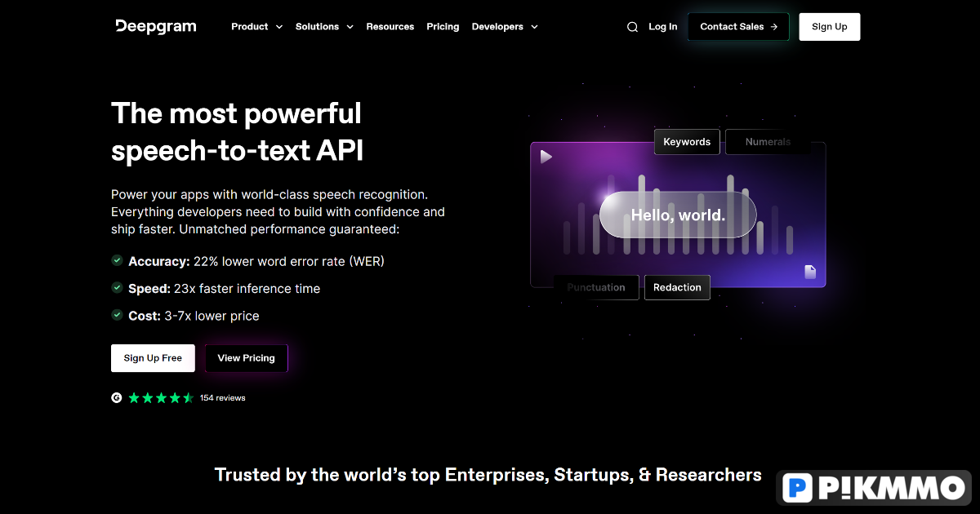The width and height of the screenshot is (980, 514).
Task: Click the Log In link
Action: pyautogui.click(x=663, y=27)
